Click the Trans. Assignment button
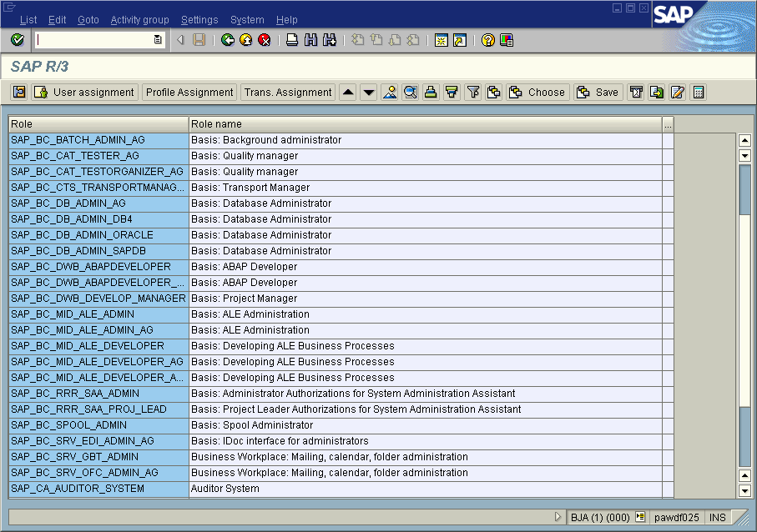 (x=288, y=93)
